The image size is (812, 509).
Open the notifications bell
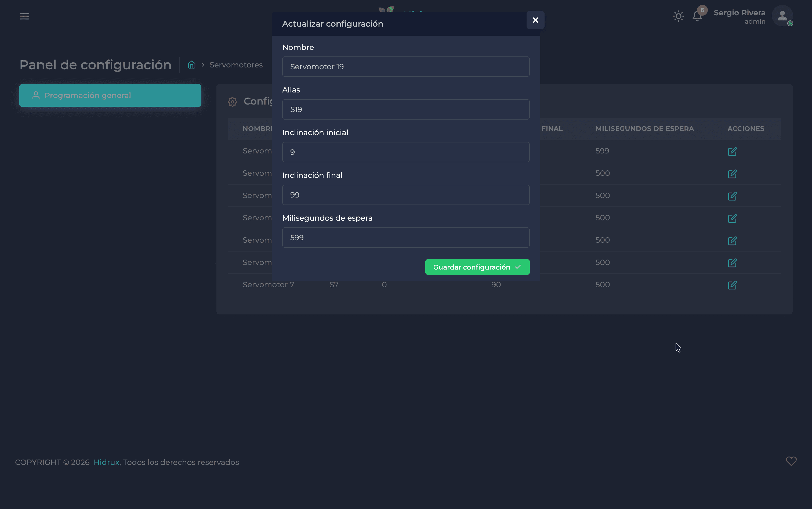pyautogui.click(x=697, y=16)
